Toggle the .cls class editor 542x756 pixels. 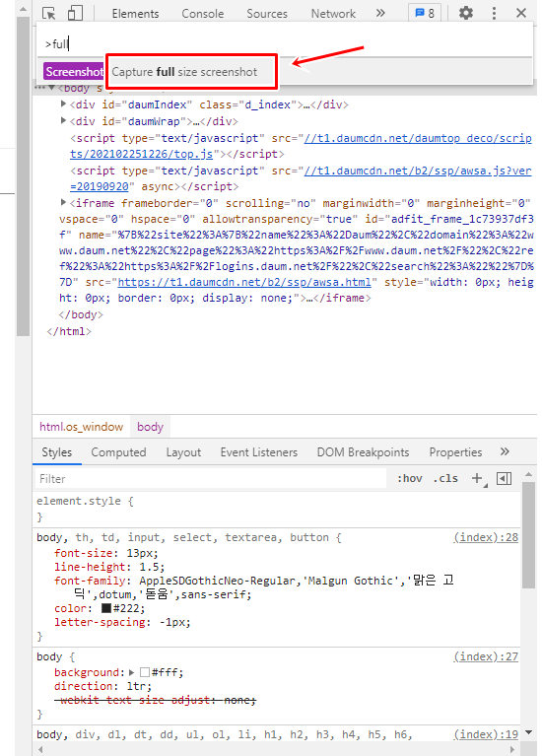click(446, 479)
